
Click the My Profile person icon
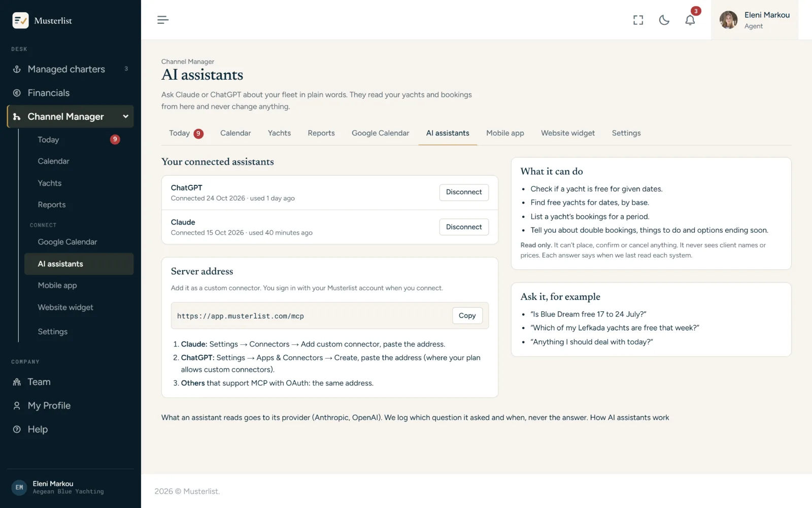point(17,406)
